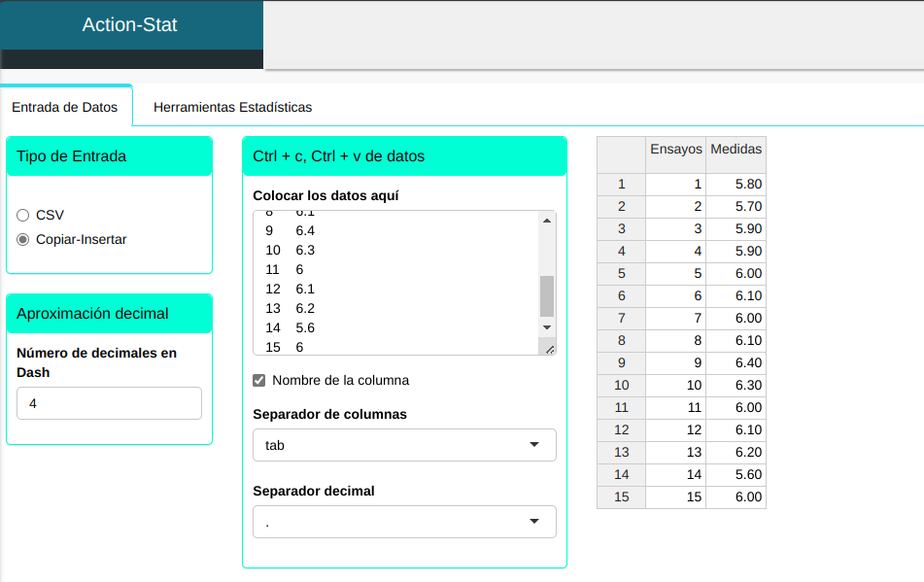This screenshot has width=924, height=582.
Task: Open the Entrada de Datos tab
Action: click(x=65, y=107)
